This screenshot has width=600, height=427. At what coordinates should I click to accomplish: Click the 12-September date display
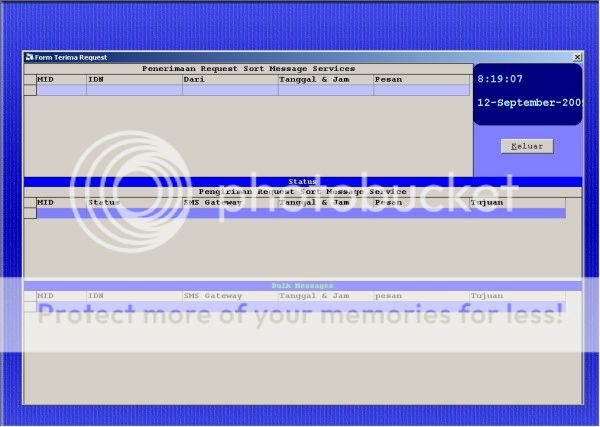tap(530, 103)
